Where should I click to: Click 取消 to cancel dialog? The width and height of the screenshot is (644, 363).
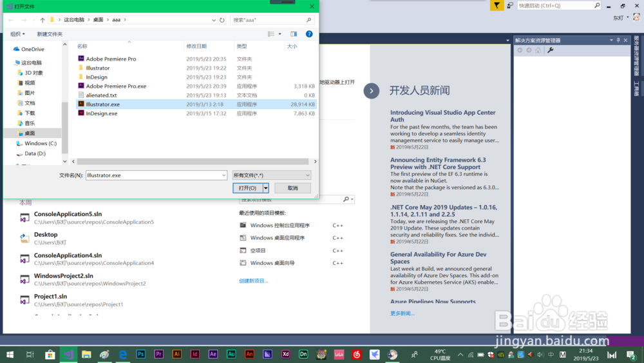(x=292, y=188)
